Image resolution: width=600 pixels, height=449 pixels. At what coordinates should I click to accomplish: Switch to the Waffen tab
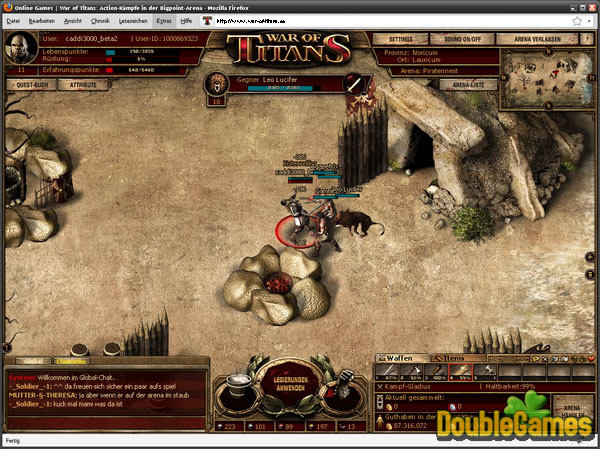pos(403,358)
